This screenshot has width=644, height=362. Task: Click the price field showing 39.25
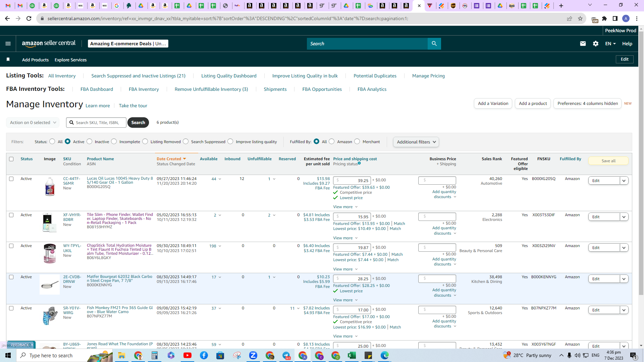coord(352,180)
